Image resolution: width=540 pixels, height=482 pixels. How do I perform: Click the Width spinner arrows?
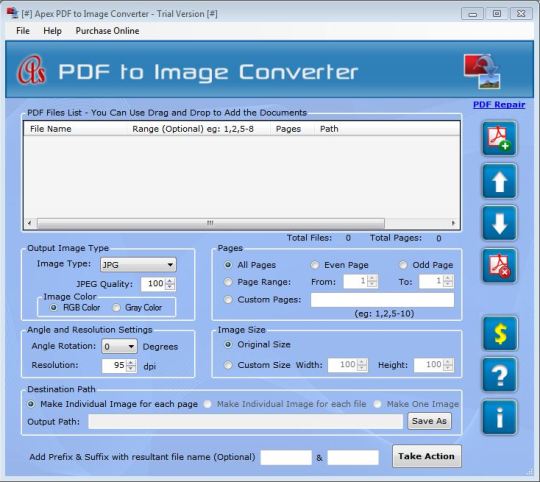coord(362,365)
